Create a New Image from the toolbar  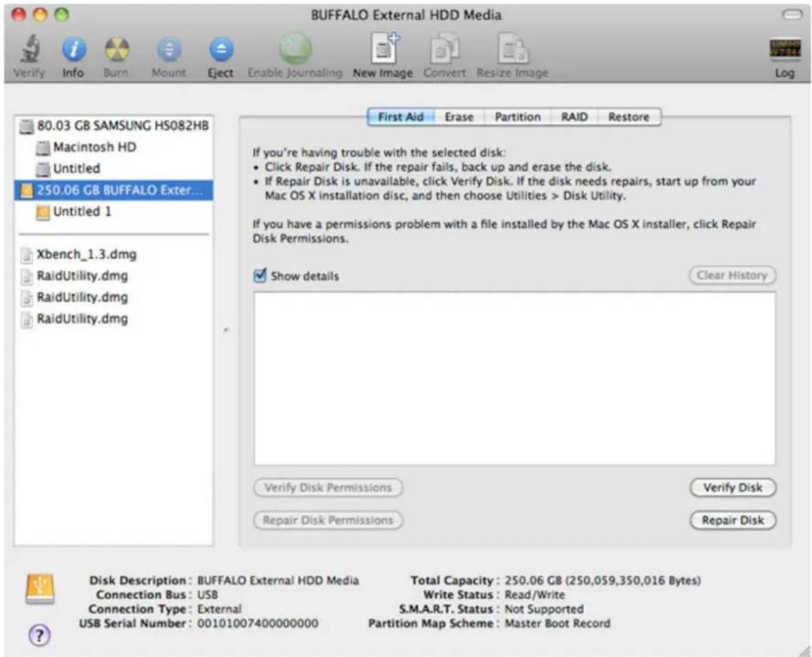tap(384, 49)
